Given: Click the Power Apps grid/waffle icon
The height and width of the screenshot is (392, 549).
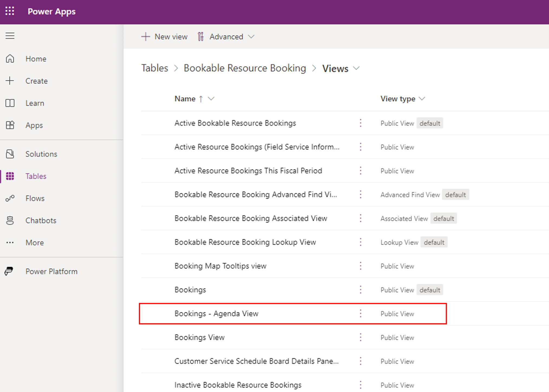Looking at the screenshot, I should [x=11, y=11].
